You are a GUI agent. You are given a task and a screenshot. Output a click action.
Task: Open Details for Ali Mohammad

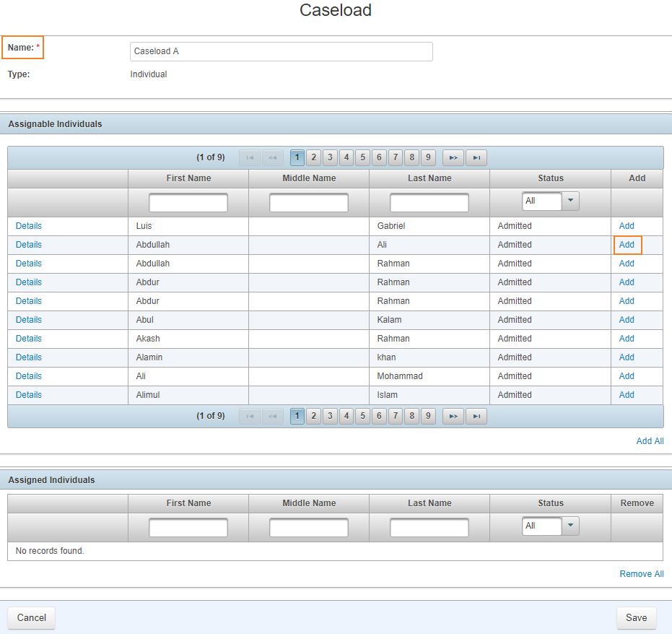tap(29, 376)
